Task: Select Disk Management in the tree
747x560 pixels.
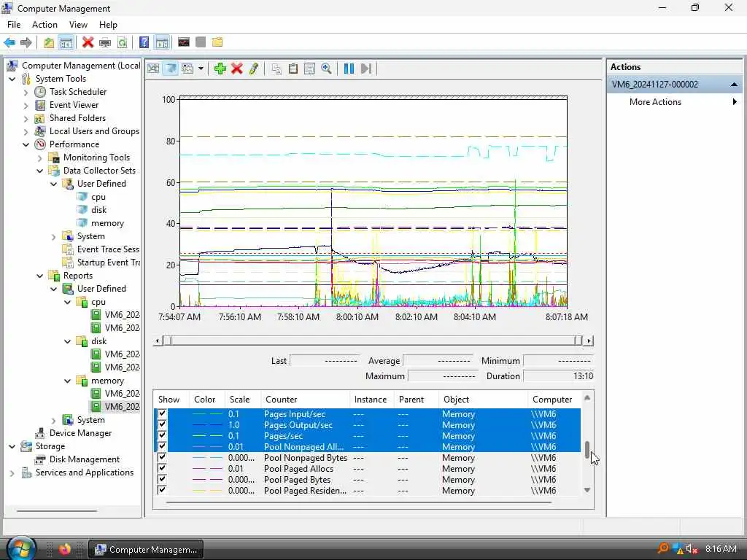Action: point(85,459)
